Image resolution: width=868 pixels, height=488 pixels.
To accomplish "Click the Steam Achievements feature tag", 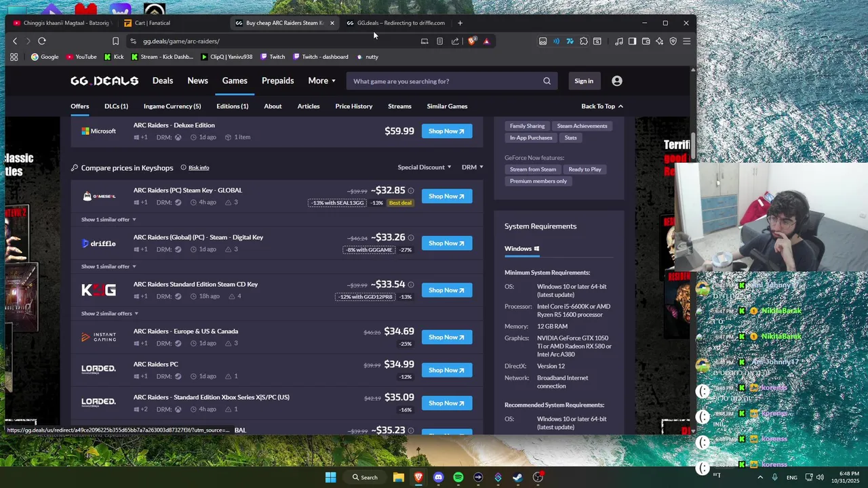I will point(582,126).
